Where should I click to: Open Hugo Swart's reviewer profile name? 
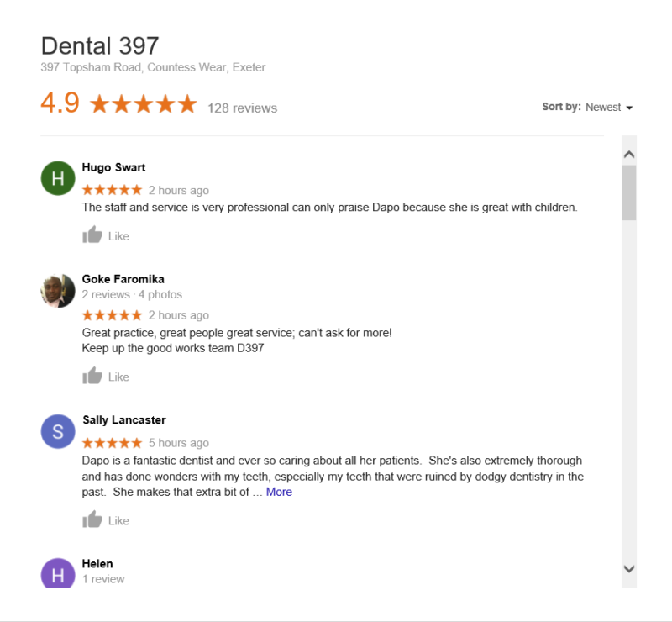click(x=113, y=168)
